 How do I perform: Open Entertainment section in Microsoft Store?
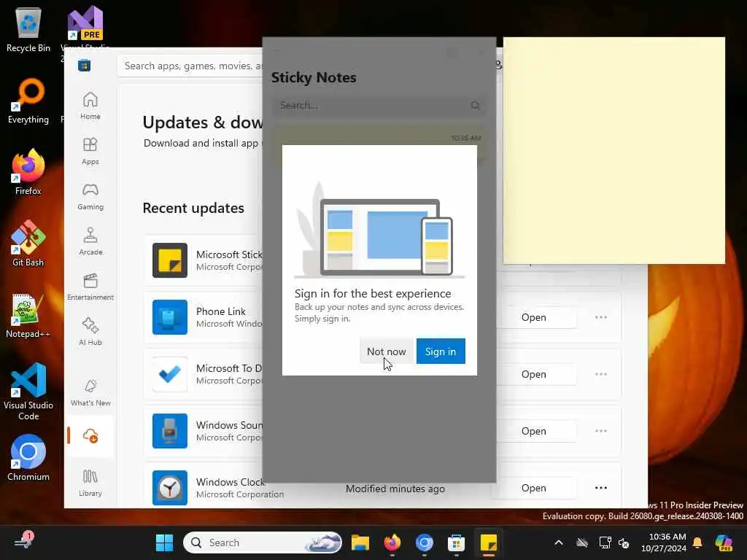pyautogui.click(x=90, y=287)
